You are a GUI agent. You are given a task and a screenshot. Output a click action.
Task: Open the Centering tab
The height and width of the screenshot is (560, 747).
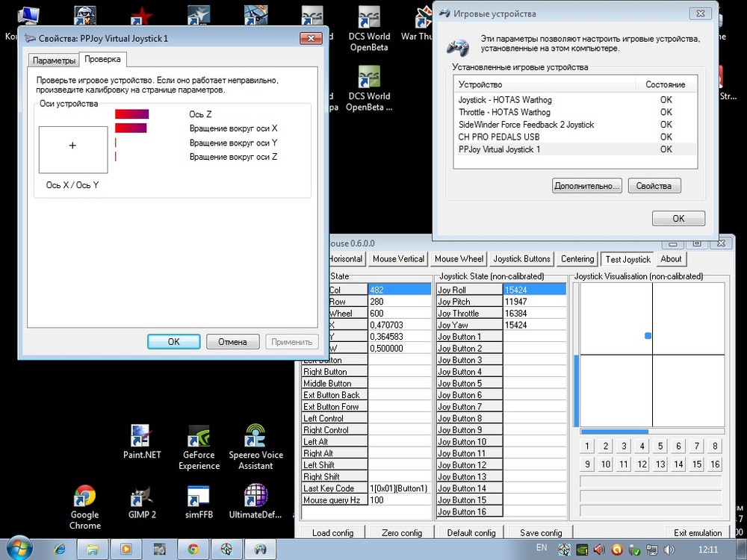pyautogui.click(x=577, y=259)
